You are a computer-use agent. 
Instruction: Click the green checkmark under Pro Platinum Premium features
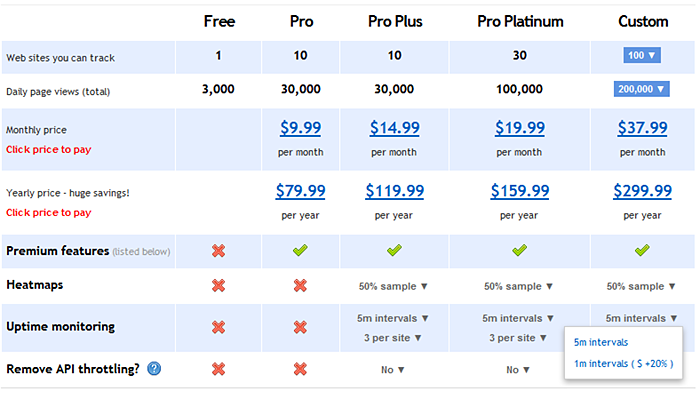pyautogui.click(x=519, y=250)
